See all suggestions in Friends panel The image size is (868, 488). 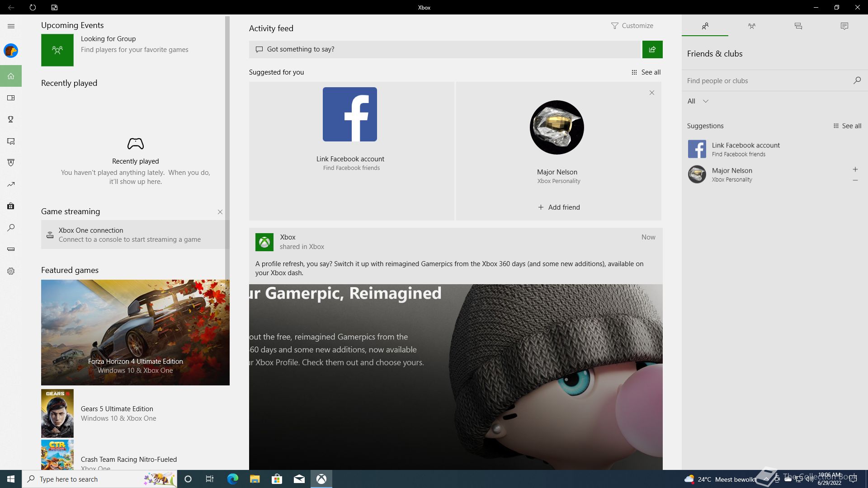click(847, 126)
